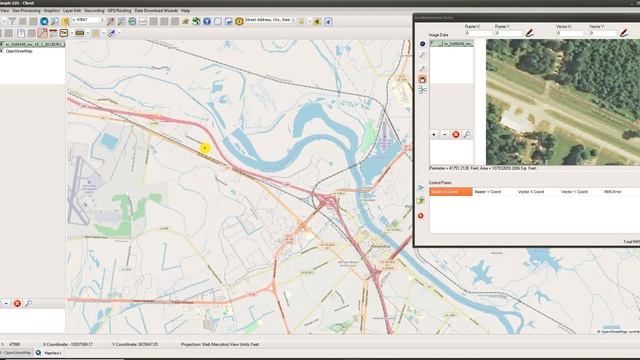
Task: Click the aerial image preview in georeference window
Action: point(563,102)
